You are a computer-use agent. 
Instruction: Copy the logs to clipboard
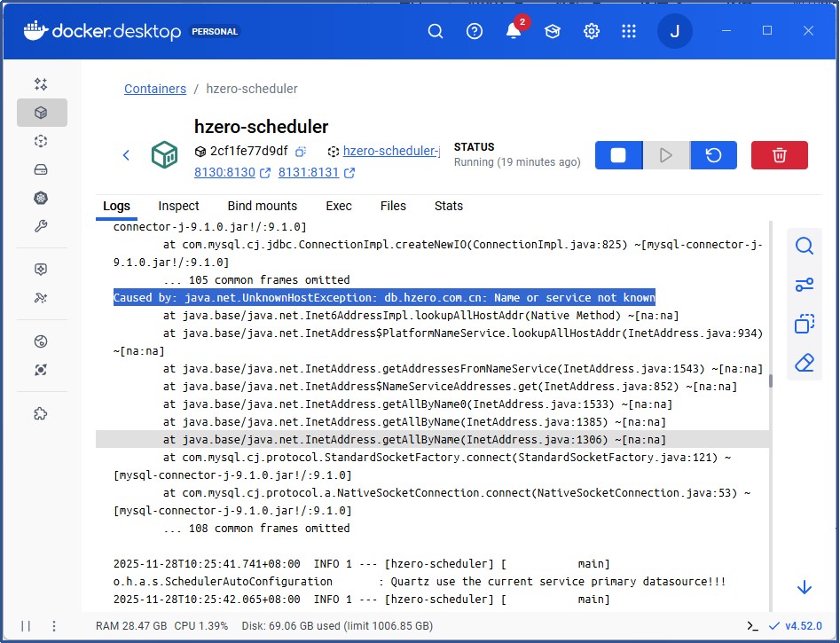[804, 324]
